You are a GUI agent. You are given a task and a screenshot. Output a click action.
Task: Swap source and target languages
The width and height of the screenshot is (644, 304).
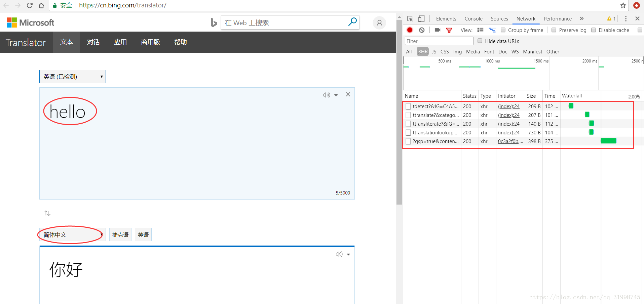[x=47, y=213]
